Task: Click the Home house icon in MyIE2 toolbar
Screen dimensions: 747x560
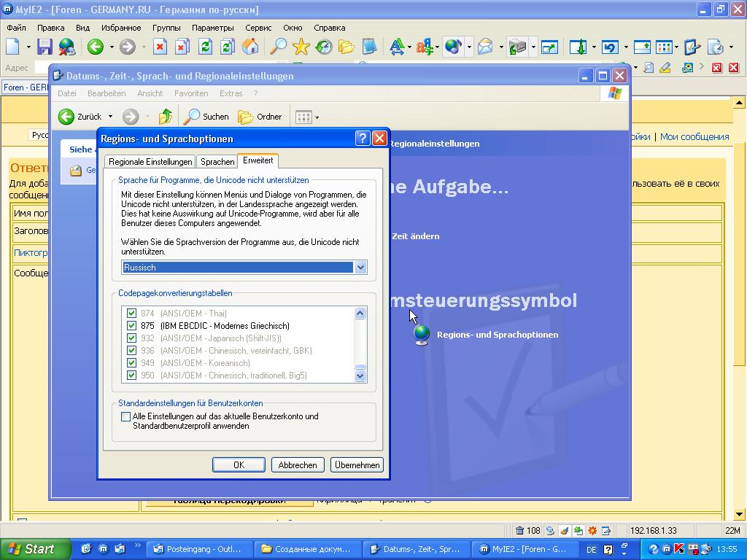Action: click(x=250, y=47)
